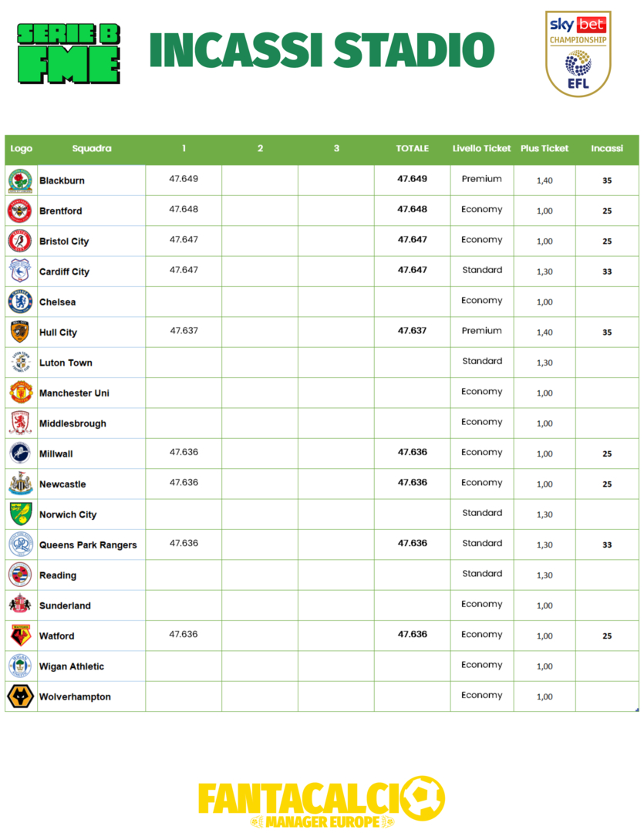Click the Manchester Uni club crest
The width and height of the screenshot is (644, 833).
click(20, 393)
